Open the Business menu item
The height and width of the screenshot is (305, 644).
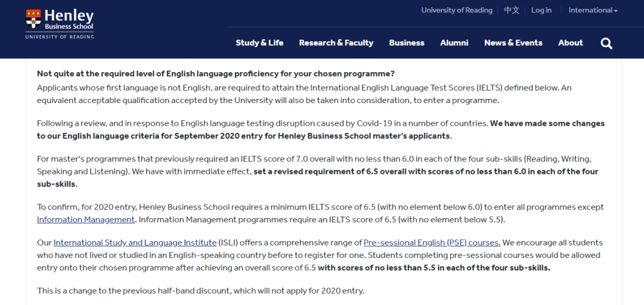pos(407,43)
